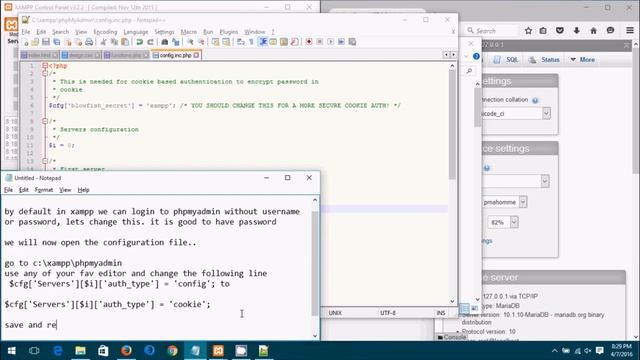The height and width of the screenshot is (360, 640).
Task: Click the tab-scroll right arrow in Notepad++
Action: coord(453,55)
